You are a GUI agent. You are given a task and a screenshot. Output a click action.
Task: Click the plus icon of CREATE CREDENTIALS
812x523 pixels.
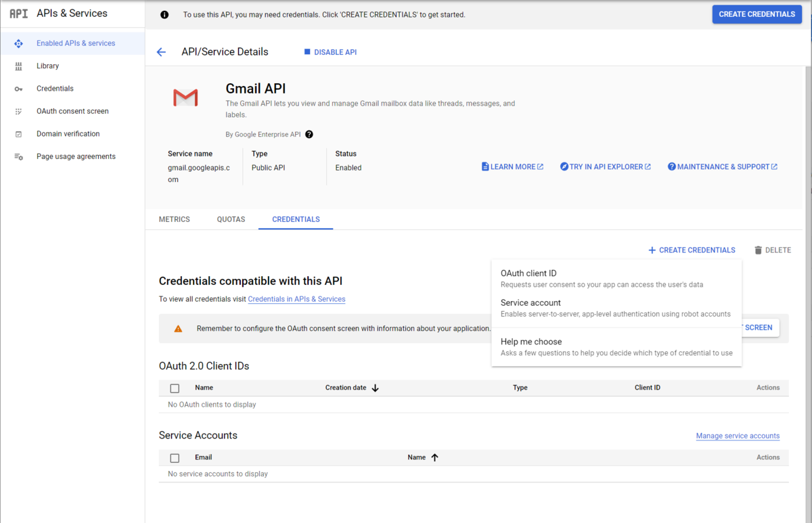point(652,250)
